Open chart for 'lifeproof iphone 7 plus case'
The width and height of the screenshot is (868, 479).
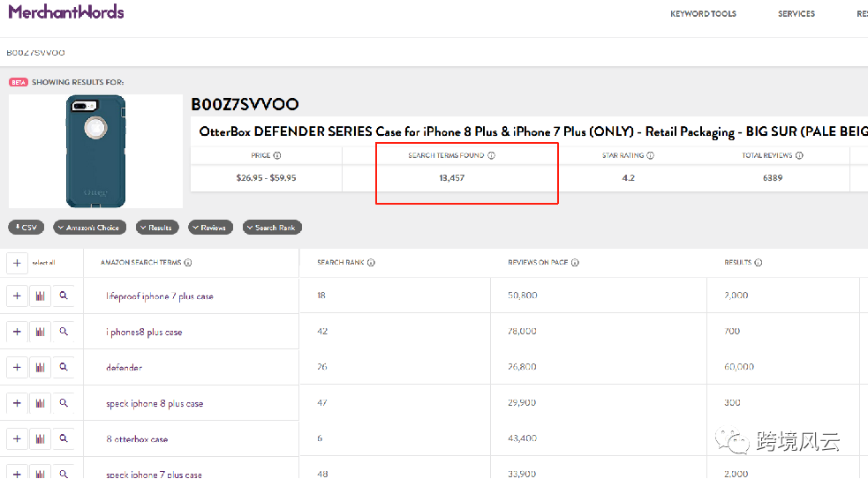coord(41,296)
